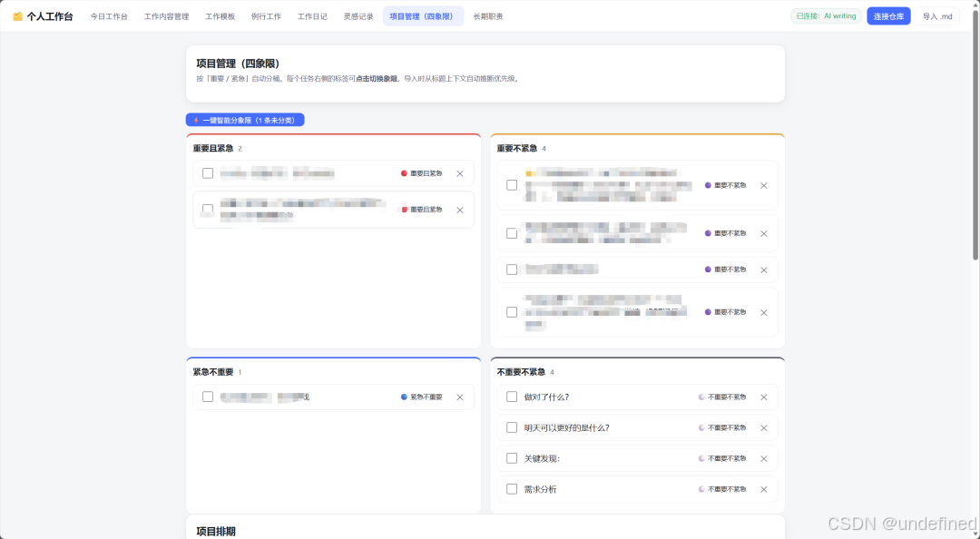Click the 已连接: AI writing status badge

[x=827, y=16]
